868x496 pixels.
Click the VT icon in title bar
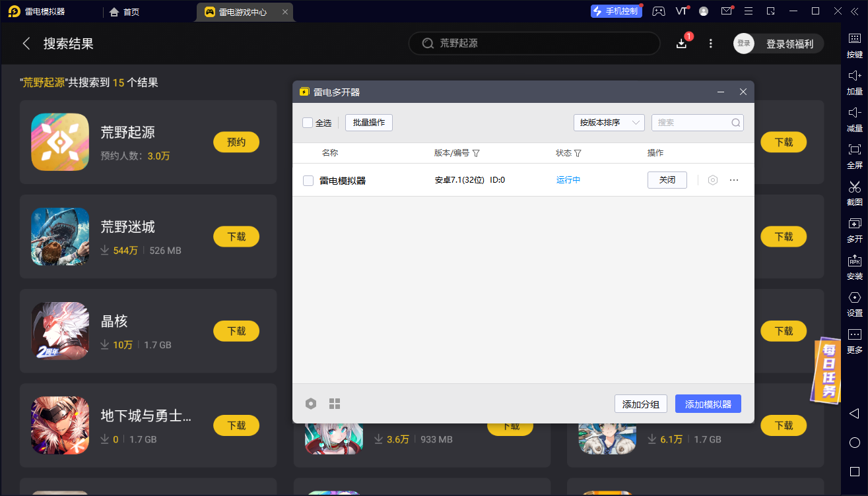point(681,11)
